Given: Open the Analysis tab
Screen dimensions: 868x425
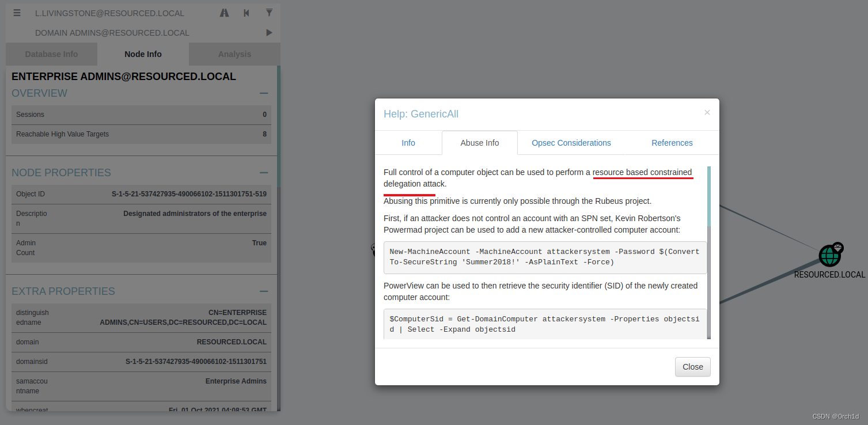Looking at the screenshot, I should pyautogui.click(x=234, y=54).
